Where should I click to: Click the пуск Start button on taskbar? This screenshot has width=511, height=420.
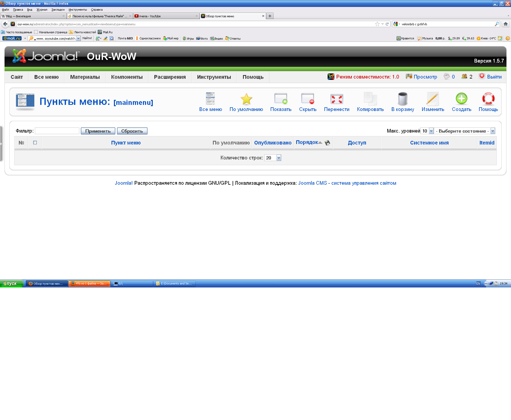pos(11,283)
